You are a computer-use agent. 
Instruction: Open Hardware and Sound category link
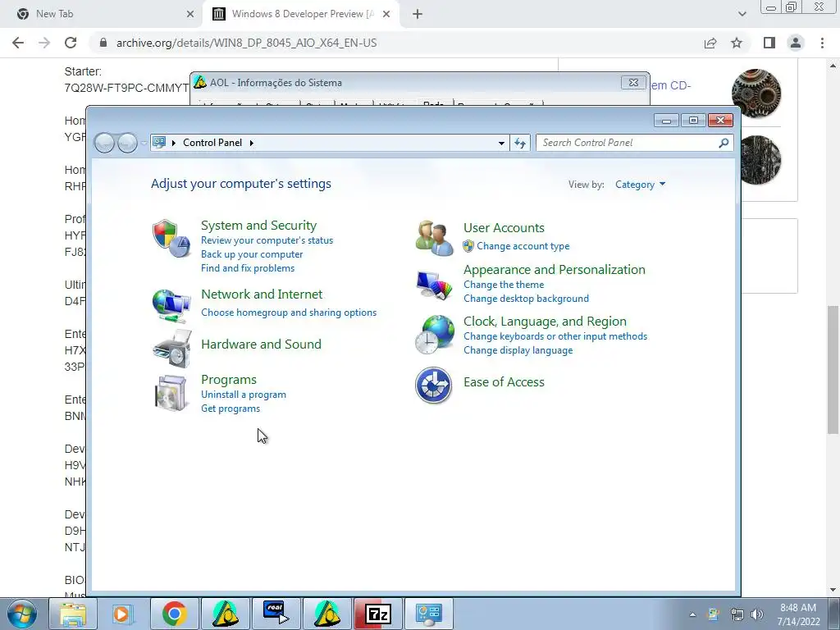[x=261, y=345]
